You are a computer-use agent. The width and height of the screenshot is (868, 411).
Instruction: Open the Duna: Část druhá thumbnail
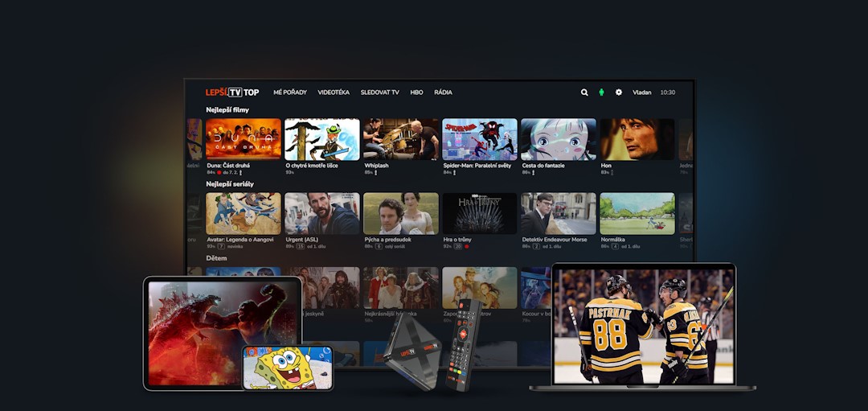click(x=244, y=139)
